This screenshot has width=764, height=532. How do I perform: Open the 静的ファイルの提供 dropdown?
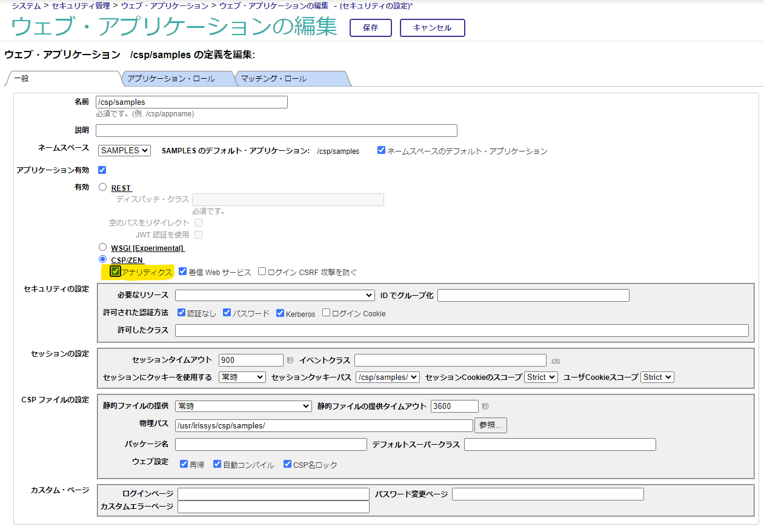click(x=243, y=406)
